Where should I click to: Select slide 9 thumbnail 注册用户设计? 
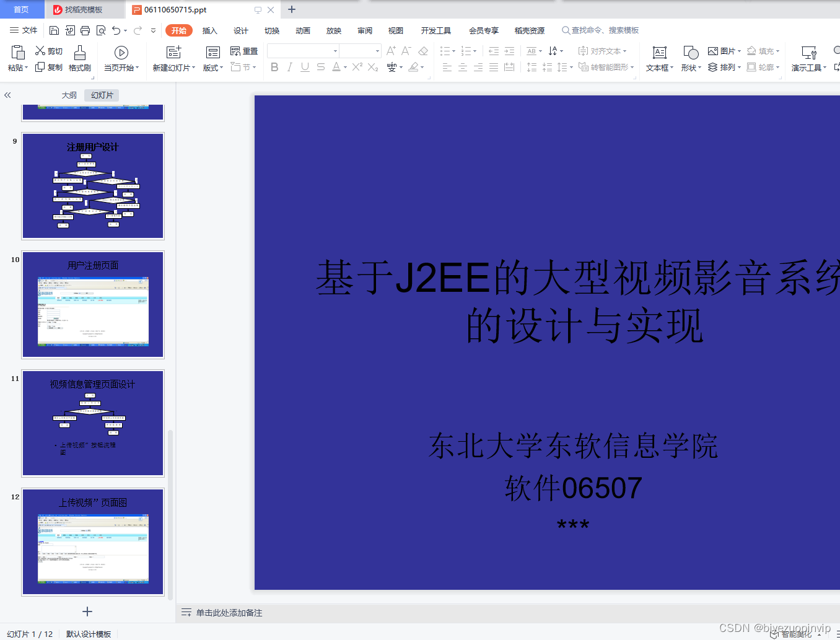coord(93,186)
